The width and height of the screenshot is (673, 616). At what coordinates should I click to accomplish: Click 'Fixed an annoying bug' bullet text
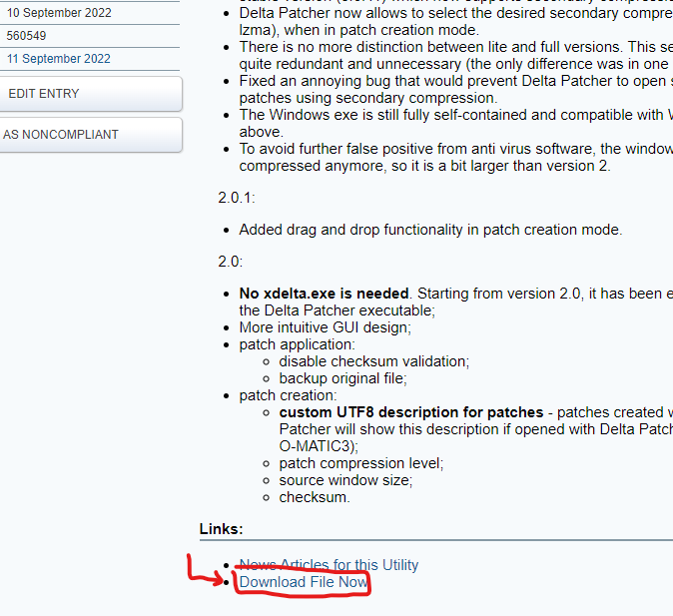pyautogui.click(x=455, y=89)
